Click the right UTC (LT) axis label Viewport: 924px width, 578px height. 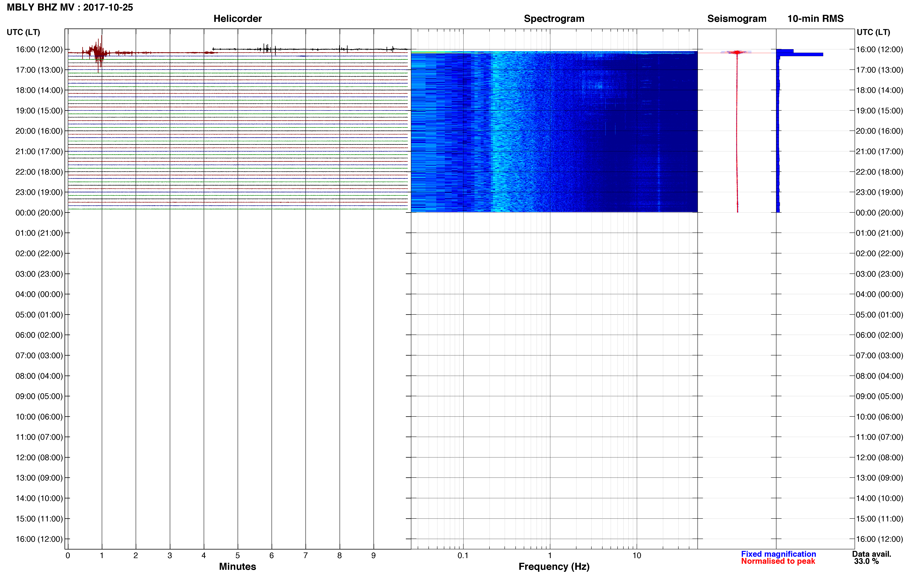tap(873, 32)
